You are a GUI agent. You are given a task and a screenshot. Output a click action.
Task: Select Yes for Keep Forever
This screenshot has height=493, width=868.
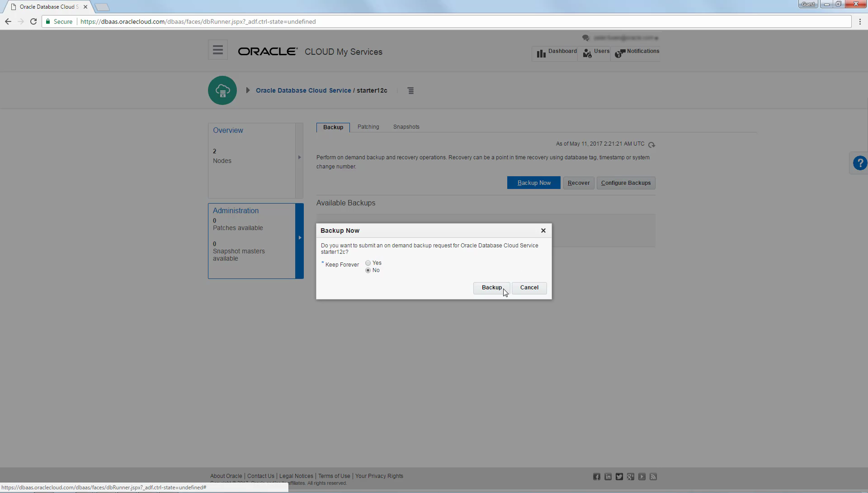click(x=368, y=263)
